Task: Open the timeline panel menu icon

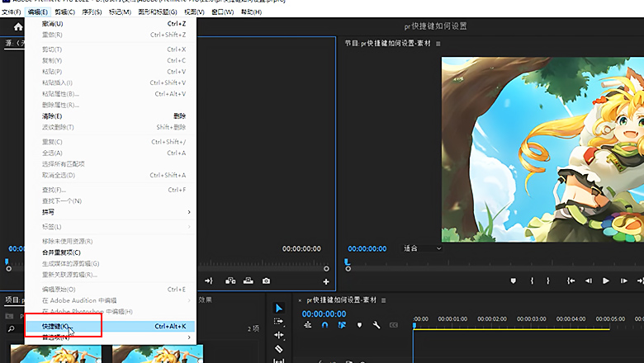Action: (x=384, y=300)
